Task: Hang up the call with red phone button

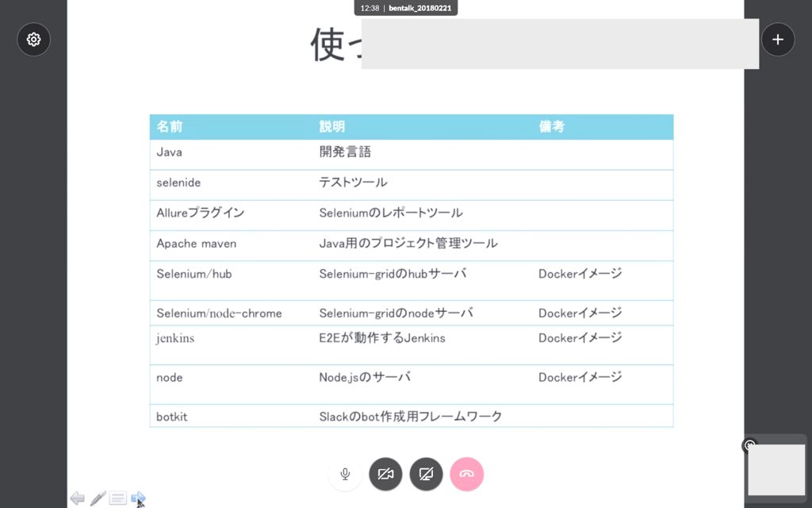Action: (x=466, y=474)
